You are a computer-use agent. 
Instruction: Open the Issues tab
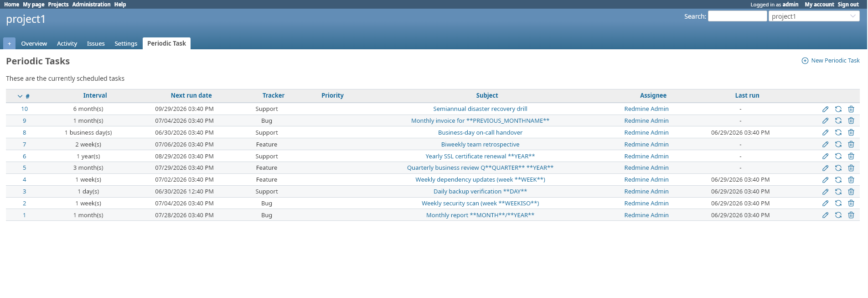tap(96, 43)
